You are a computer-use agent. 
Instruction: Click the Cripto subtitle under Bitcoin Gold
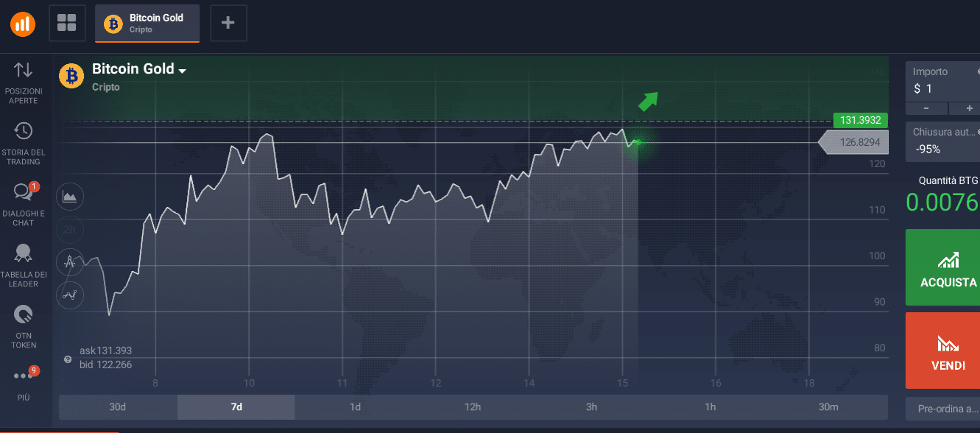(106, 87)
